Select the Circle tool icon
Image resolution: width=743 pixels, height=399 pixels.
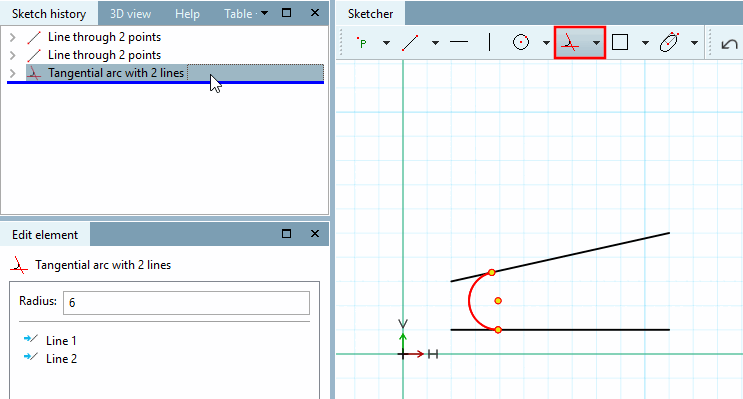point(521,42)
